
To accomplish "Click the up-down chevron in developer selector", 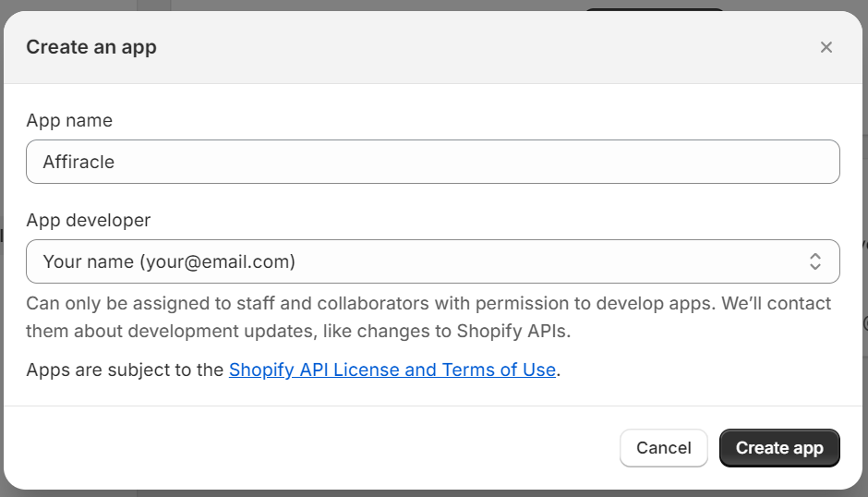I will pyautogui.click(x=815, y=261).
